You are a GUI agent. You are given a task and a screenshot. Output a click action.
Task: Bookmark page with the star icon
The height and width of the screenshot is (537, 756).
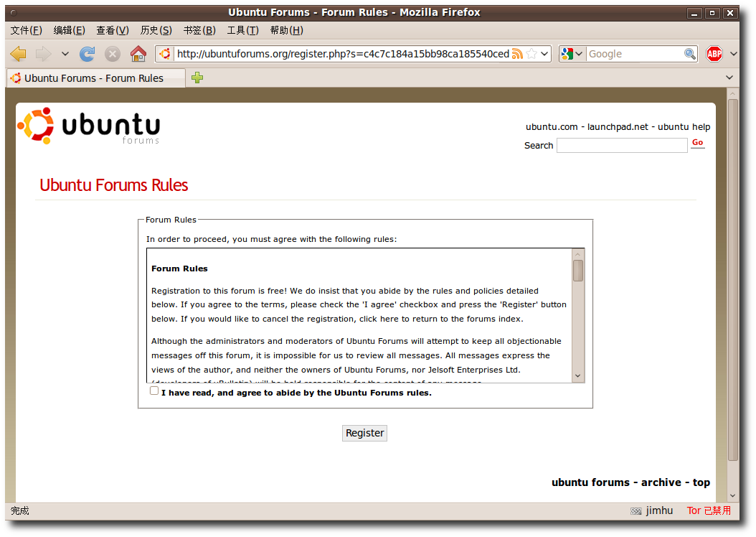point(531,54)
